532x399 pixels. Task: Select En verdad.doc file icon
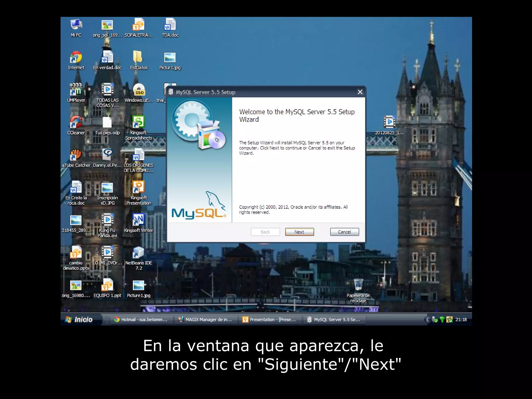107,61
